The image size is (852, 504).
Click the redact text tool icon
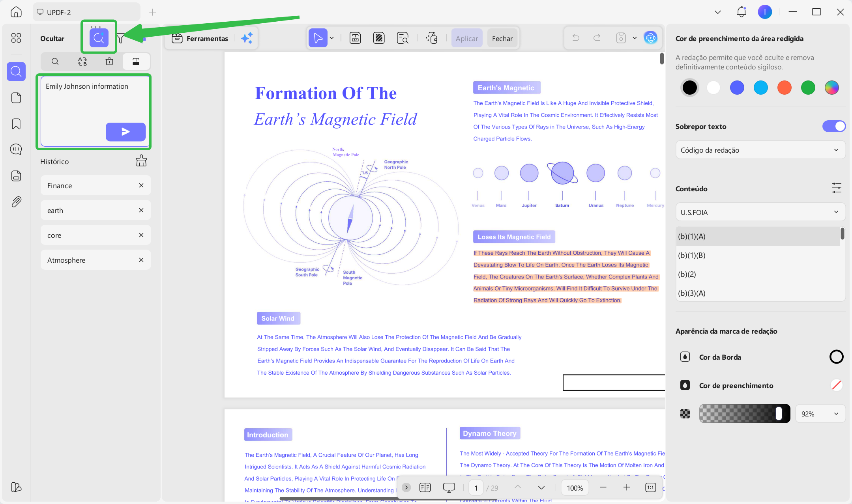point(355,38)
